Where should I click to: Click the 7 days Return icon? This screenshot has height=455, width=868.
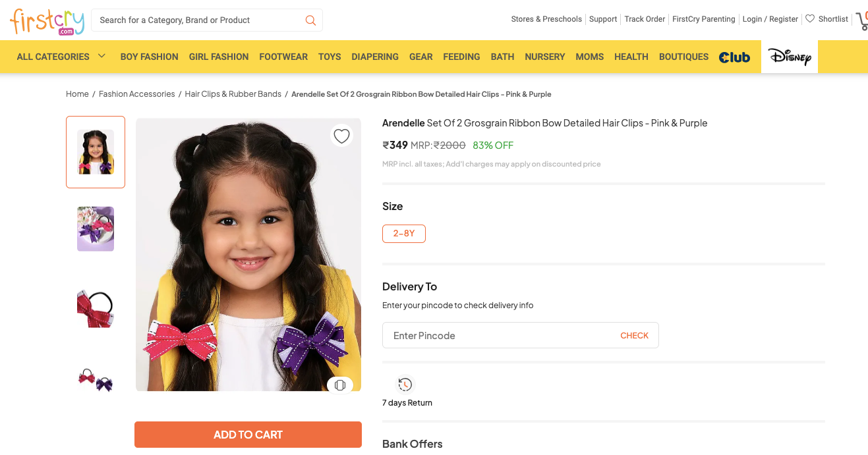405,385
